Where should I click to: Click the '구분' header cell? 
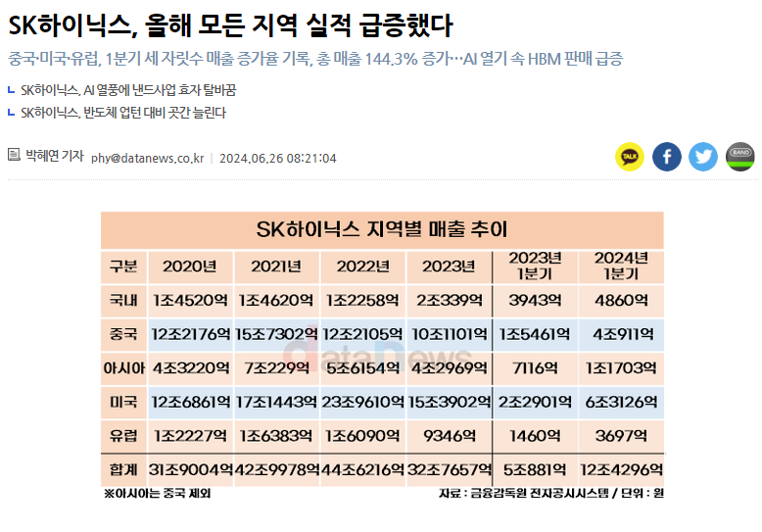coord(123,266)
